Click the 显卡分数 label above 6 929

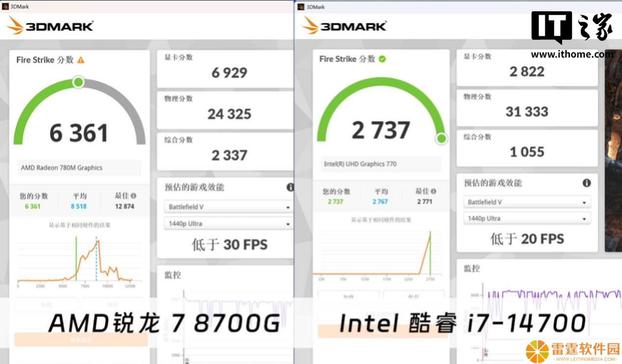[179, 57]
